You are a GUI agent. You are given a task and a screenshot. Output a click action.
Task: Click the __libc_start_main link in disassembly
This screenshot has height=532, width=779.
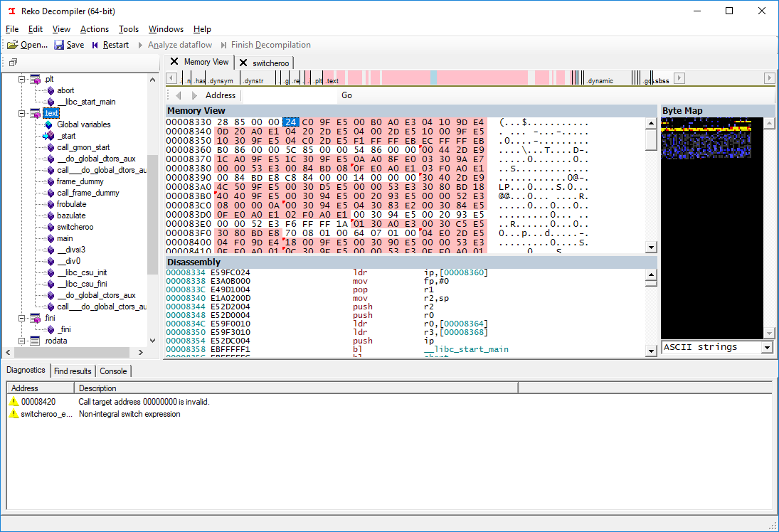[466, 349]
